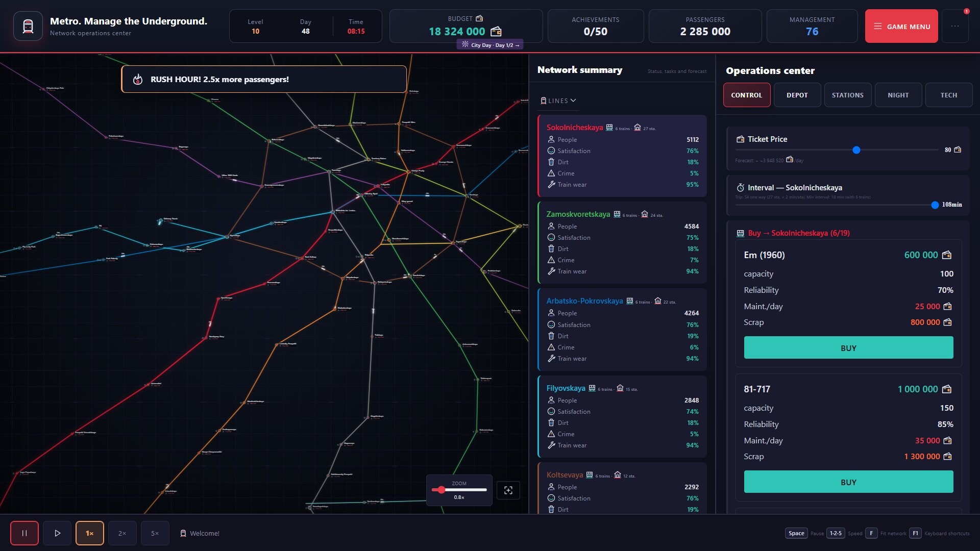Click Arbatsko-Pokrovskaya trains icon
The image size is (980, 551).
click(630, 301)
